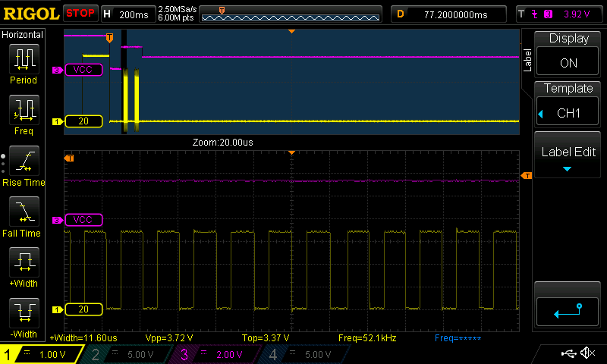Toggle label Display ON setting
Image resolution: width=607 pixels, height=364 pixels.
pos(568,54)
